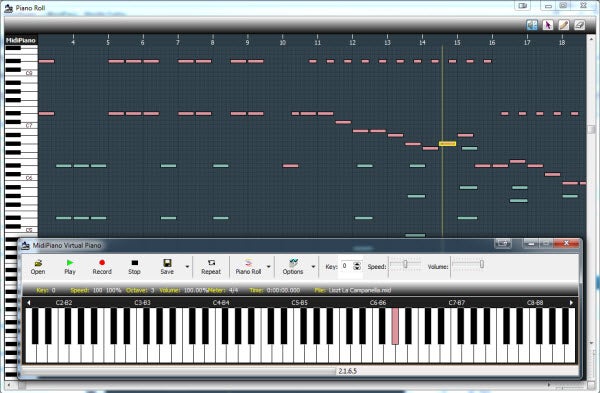Viewport: 600px width, 393px height.
Task: Expand the Options dropdown arrow
Action: point(313,267)
